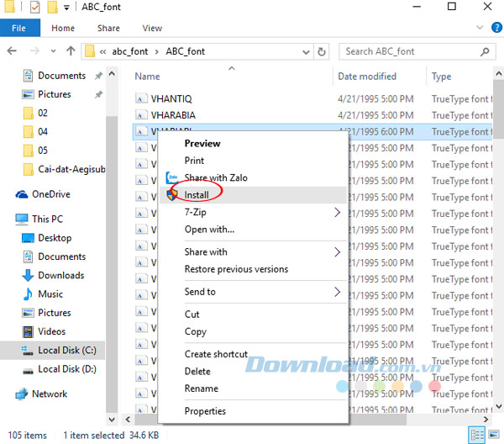Open the 04 folder
Screen dimensions: 504x444
43,131
